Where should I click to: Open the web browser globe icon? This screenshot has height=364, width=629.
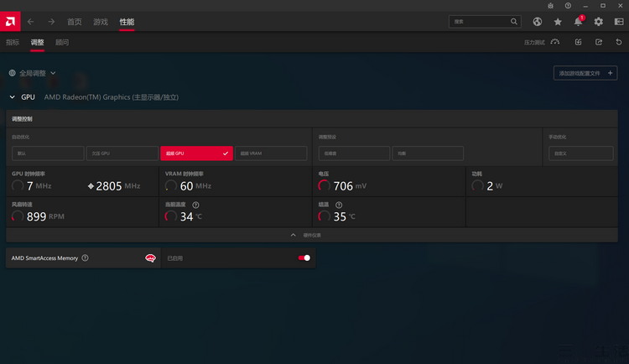pyautogui.click(x=537, y=22)
